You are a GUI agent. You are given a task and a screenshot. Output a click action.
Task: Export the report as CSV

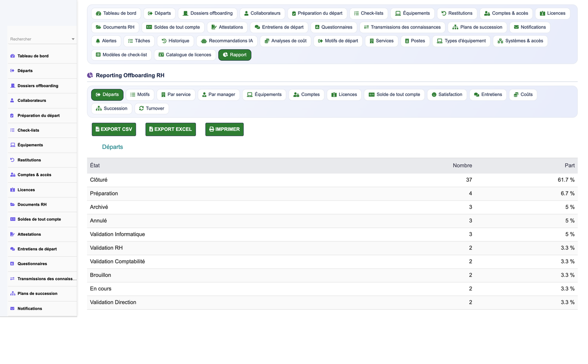pyautogui.click(x=114, y=129)
